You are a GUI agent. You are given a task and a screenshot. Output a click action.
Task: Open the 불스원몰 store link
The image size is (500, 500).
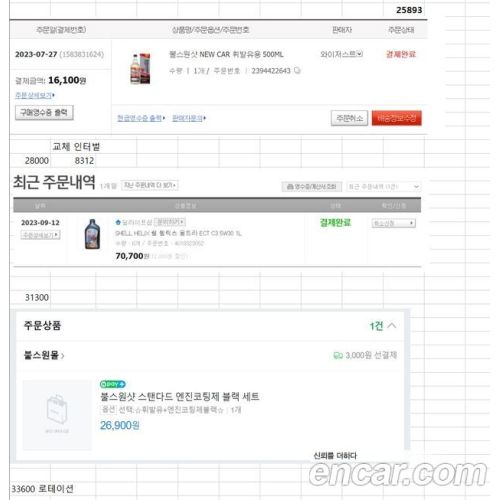pos(44,355)
